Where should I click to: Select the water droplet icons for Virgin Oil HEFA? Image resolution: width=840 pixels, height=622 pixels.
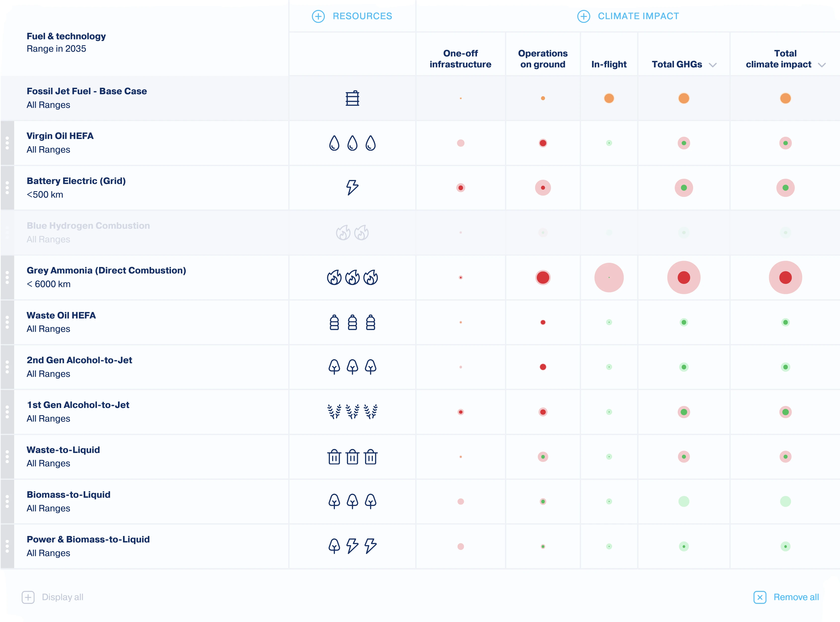click(x=352, y=143)
